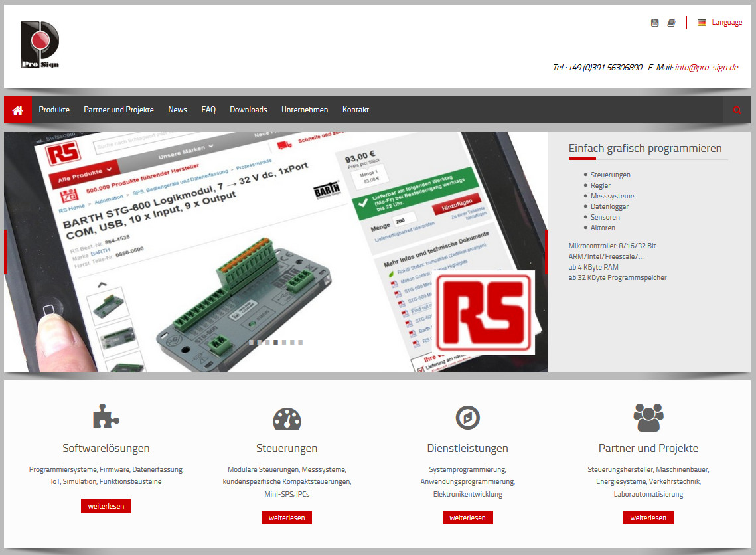
Task: Click the ab 4 KByte RAM text
Action: 593,267
